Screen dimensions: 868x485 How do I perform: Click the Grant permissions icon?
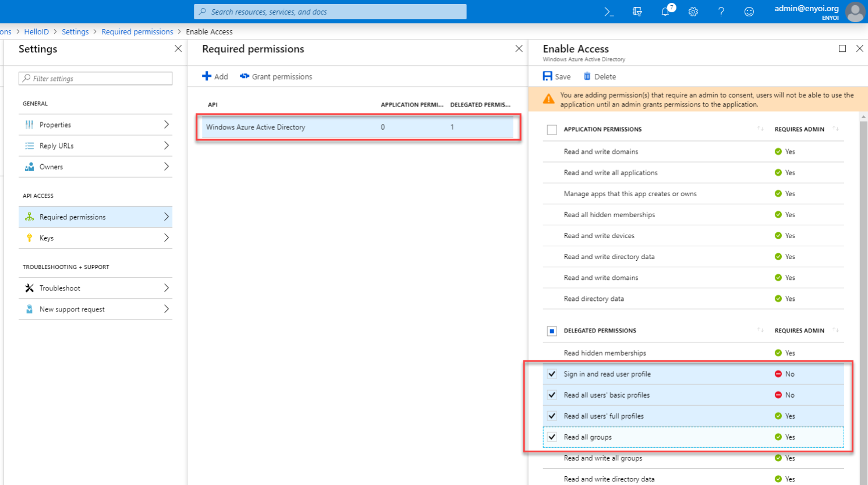[245, 76]
